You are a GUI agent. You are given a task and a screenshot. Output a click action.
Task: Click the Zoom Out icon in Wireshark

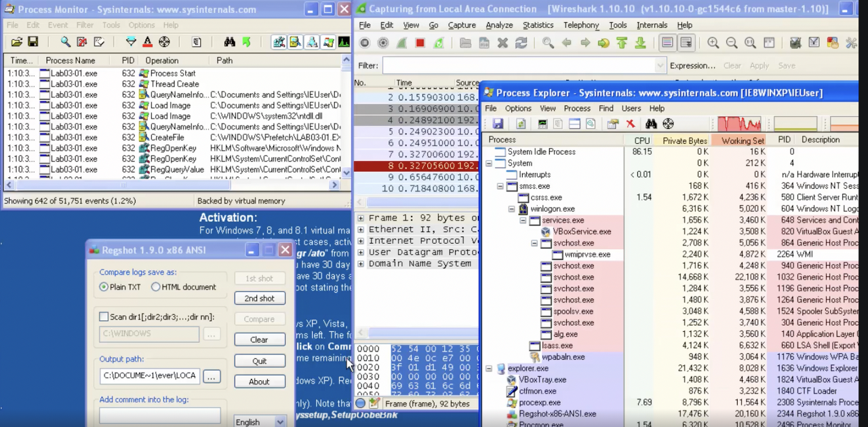(x=732, y=43)
